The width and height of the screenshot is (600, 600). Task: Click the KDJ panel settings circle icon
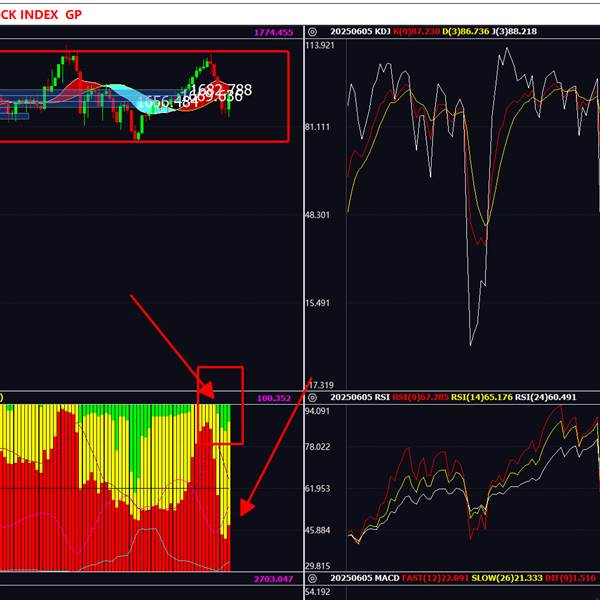(313, 32)
